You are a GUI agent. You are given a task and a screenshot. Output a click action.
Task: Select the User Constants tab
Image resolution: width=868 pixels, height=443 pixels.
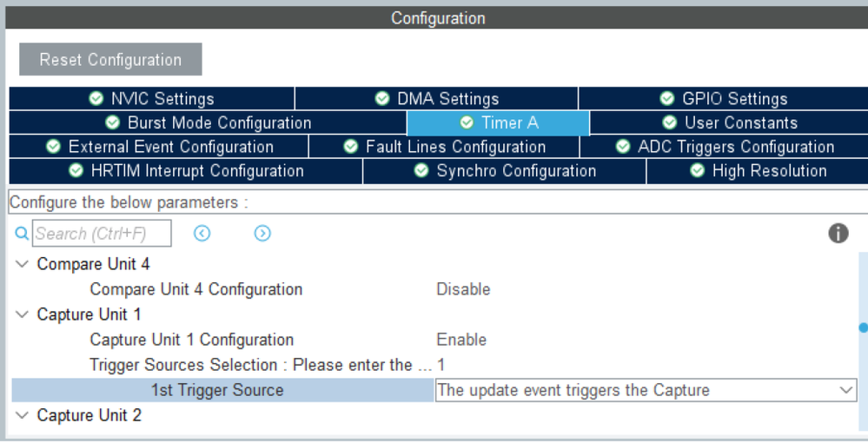point(730,123)
